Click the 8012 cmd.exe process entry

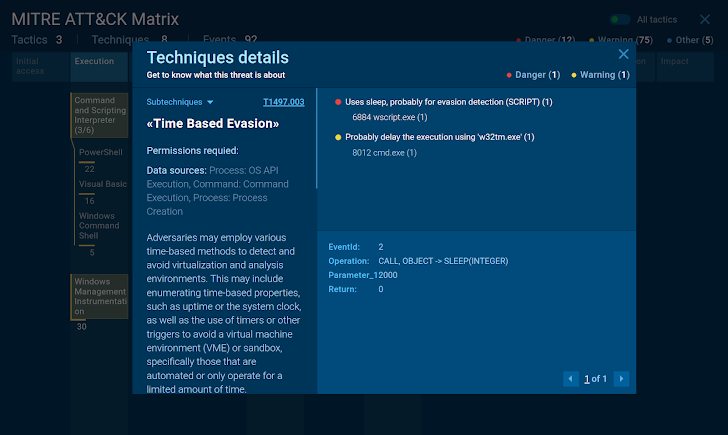click(384, 152)
